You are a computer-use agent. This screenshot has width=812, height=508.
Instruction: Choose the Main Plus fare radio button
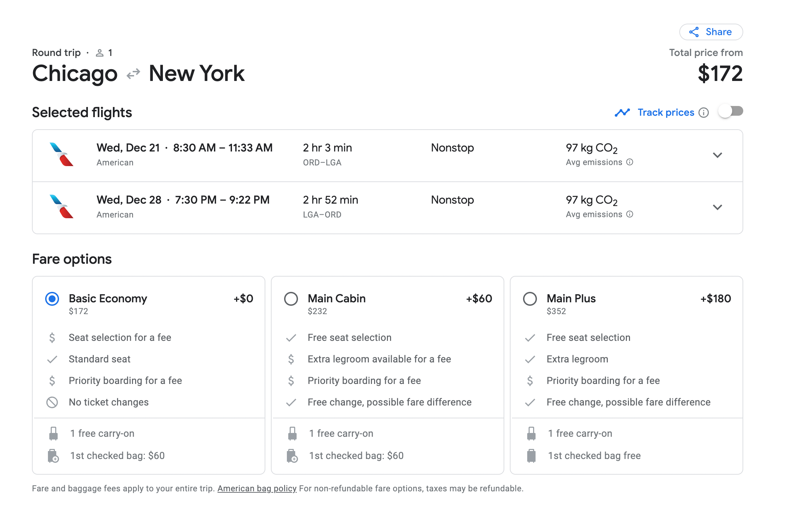530,299
